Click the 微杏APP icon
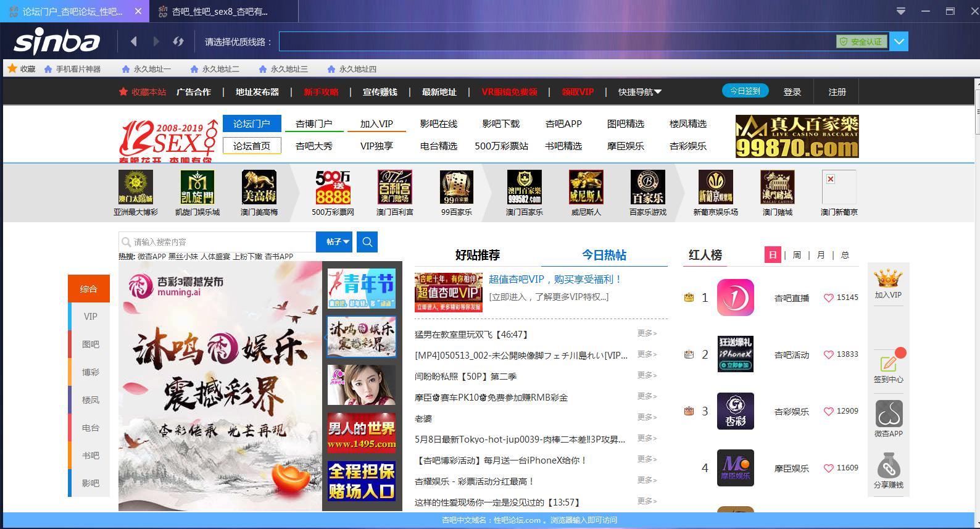 (889, 414)
